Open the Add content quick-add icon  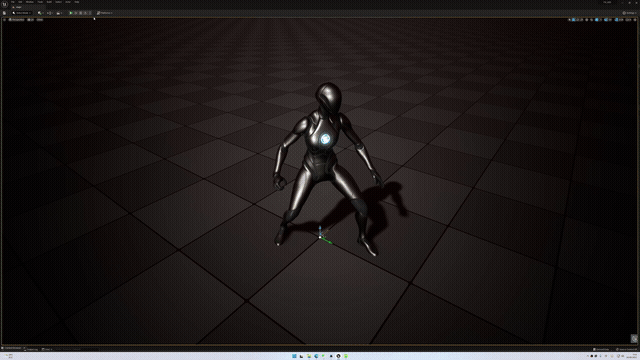40,13
